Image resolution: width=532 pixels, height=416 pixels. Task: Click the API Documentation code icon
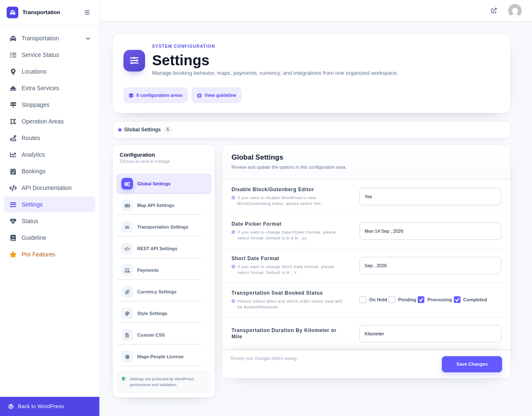click(x=13, y=188)
